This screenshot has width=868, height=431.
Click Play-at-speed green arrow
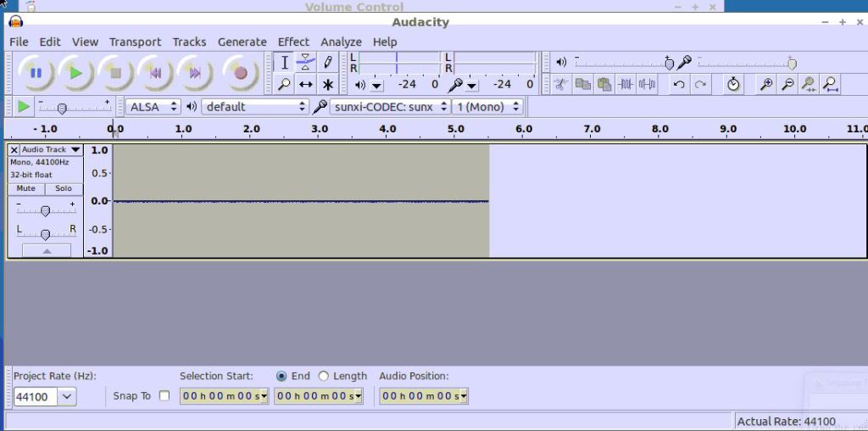coord(23,106)
